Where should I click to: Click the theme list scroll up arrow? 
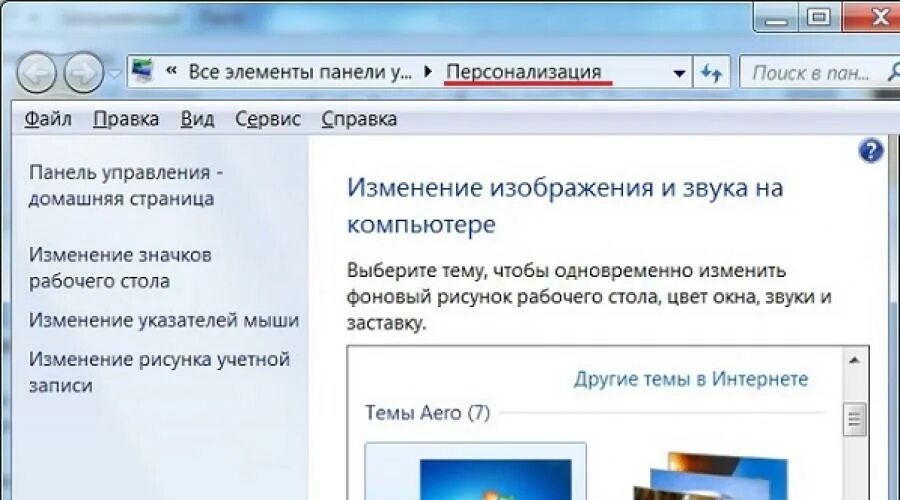coord(854,361)
